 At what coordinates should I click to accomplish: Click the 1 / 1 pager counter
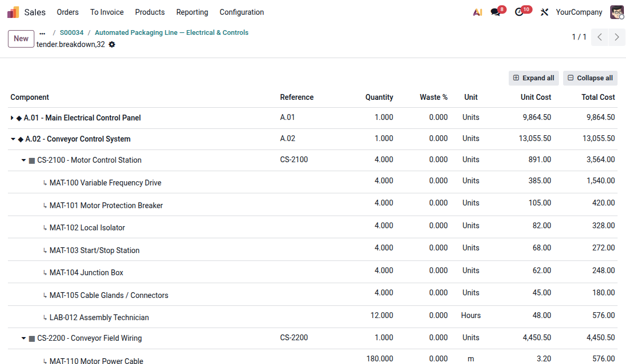pos(579,37)
